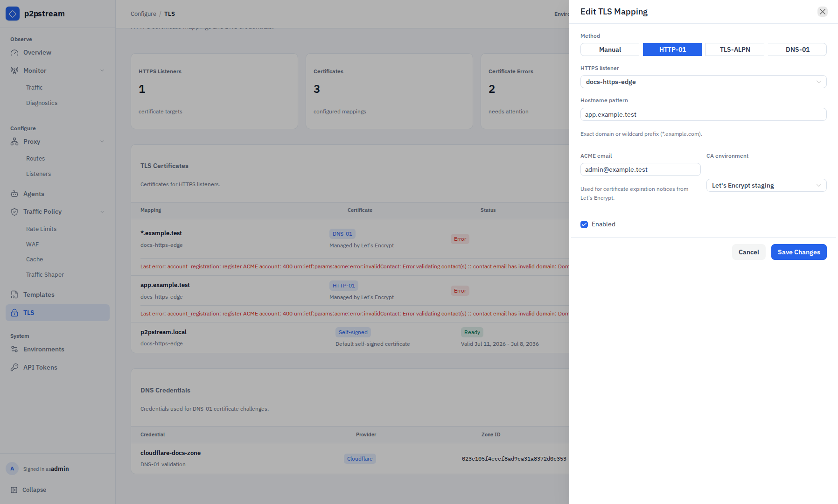
Task: Select the DNS-01 method tab
Action: tap(797, 49)
